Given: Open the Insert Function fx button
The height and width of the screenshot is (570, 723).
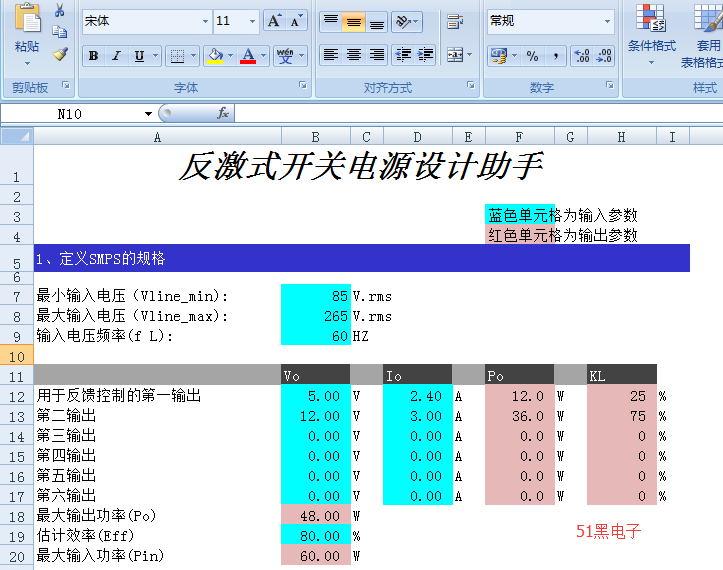Looking at the screenshot, I should point(223,114).
